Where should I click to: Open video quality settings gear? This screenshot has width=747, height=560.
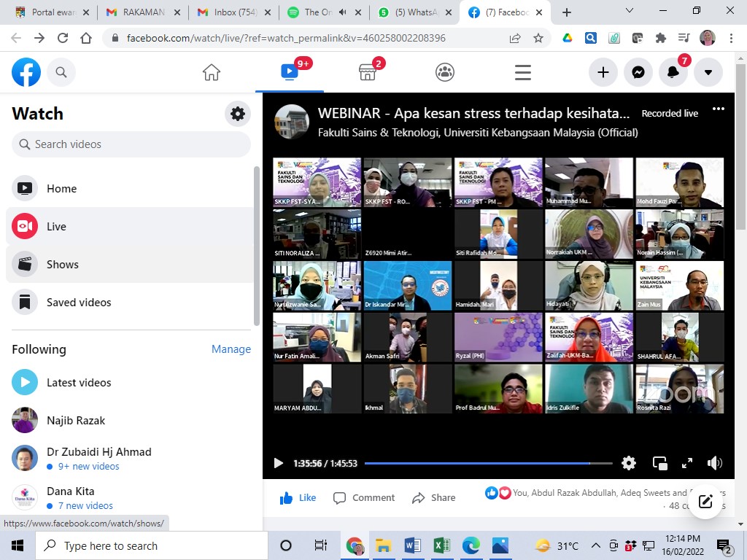coord(628,463)
